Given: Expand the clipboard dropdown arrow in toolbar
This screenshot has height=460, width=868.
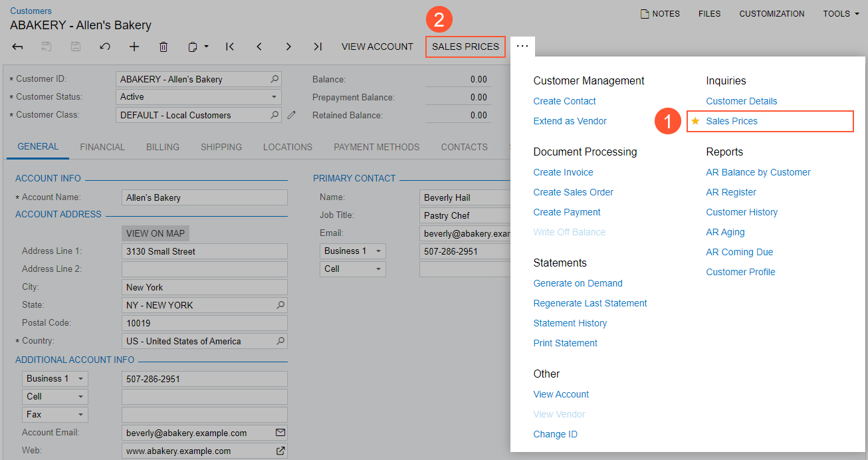Looking at the screenshot, I should click(x=207, y=47).
